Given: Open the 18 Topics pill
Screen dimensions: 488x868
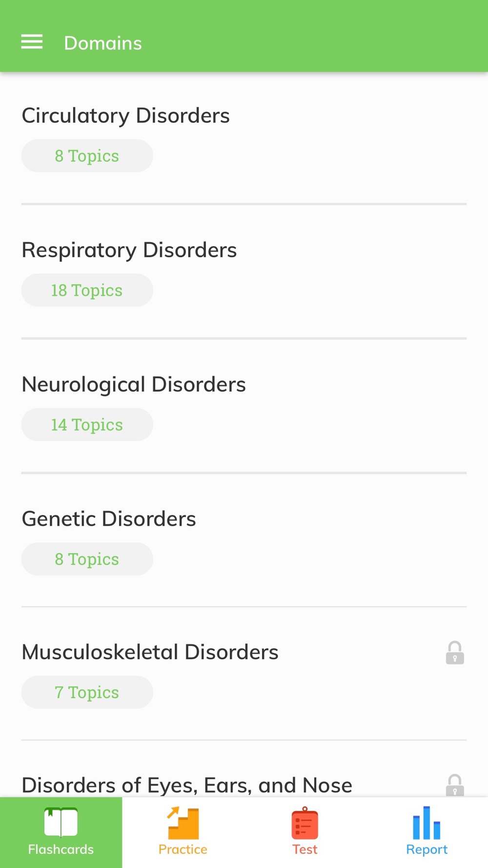Looking at the screenshot, I should click(x=87, y=290).
